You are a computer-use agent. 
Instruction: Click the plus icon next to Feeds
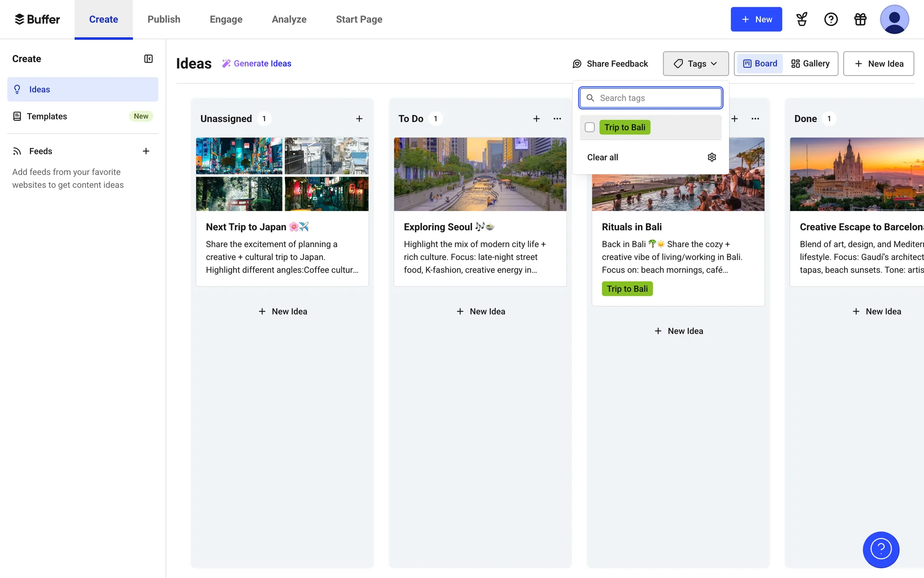tap(146, 151)
